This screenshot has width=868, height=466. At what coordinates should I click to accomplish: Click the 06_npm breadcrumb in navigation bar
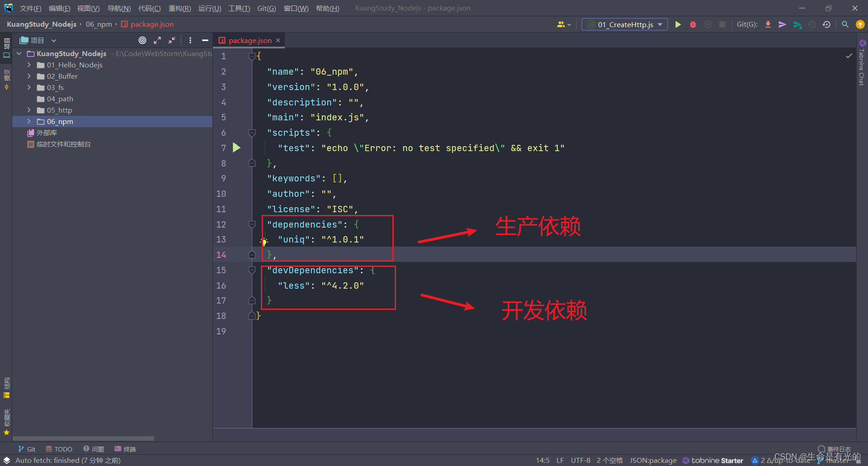(x=99, y=24)
